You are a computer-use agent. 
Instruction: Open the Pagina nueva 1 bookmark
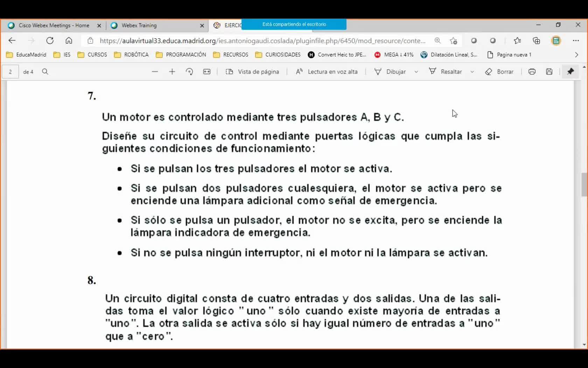pos(509,55)
